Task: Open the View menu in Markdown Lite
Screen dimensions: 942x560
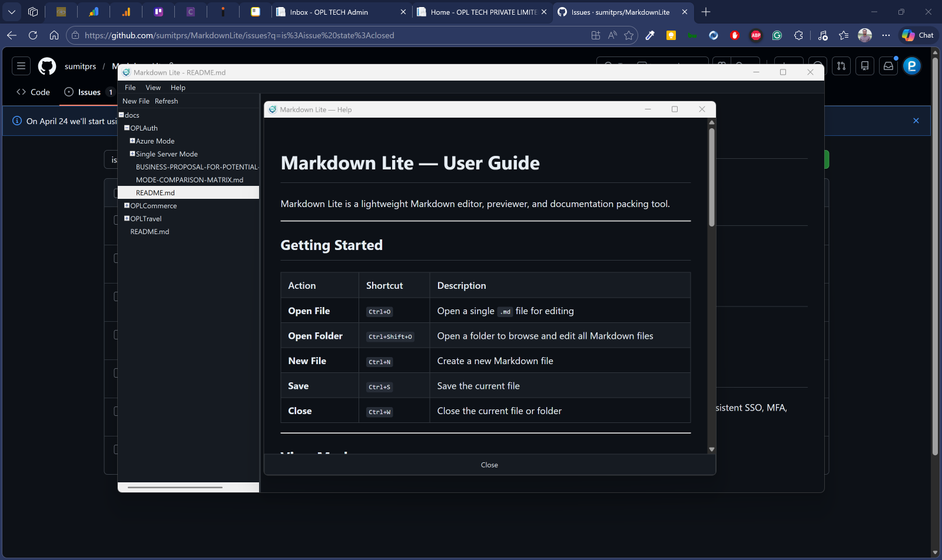Action: coord(153,87)
